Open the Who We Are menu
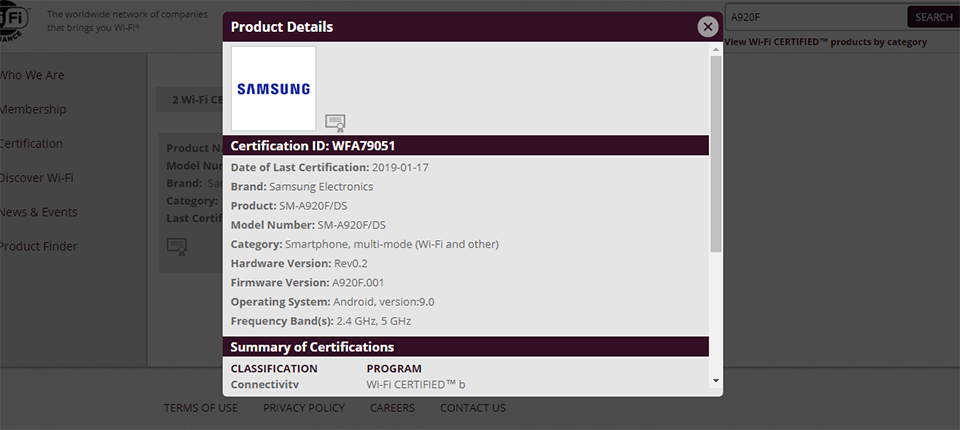The height and width of the screenshot is (430, 960). (x=31, y=75)
